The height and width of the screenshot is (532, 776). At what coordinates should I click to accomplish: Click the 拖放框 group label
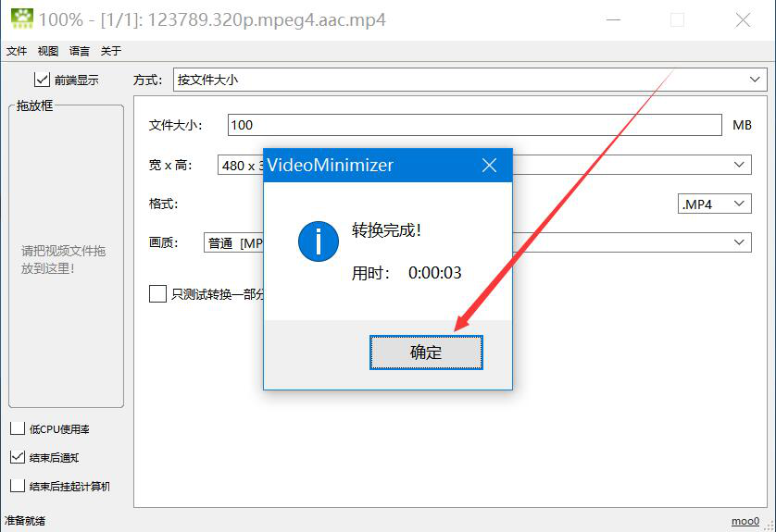[x=34, y=105]
